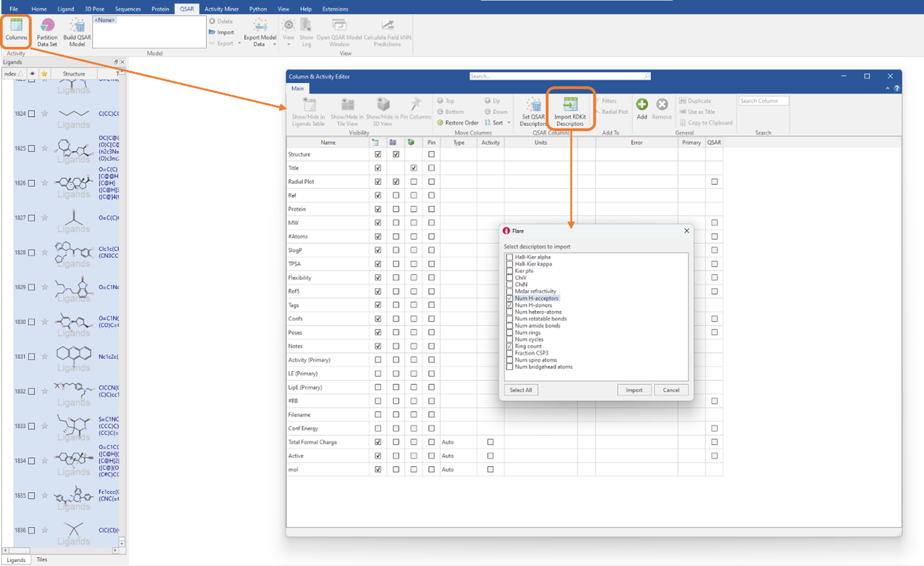Close the Flare descriptors dialog
924x566 pixels.
pos(686,230)
